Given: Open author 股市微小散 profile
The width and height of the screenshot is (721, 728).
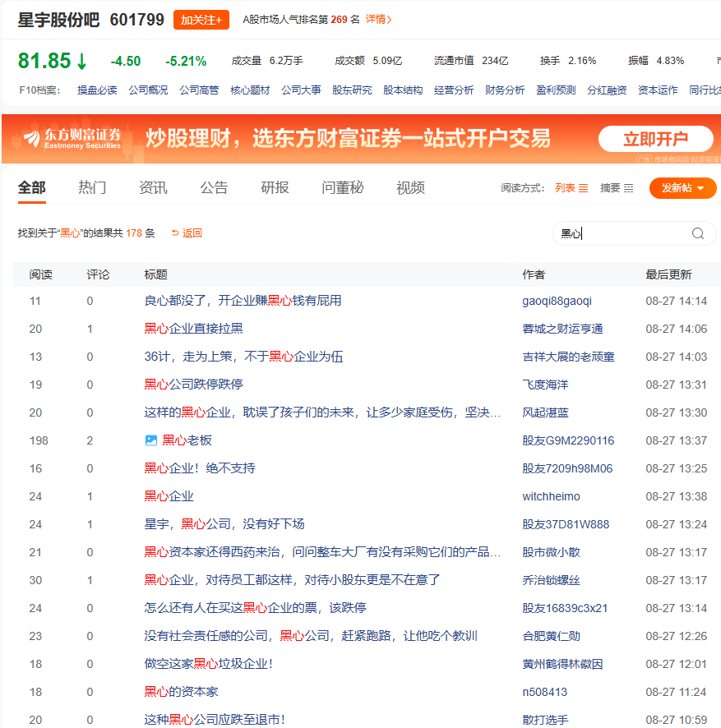Looking at the screenshot, I should tap(552, 552).
